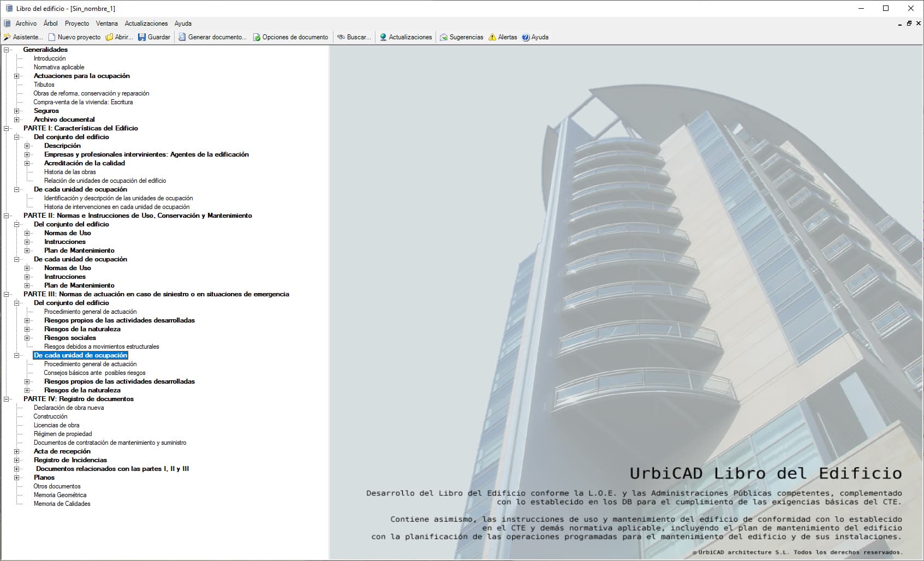Screen dimensions: 924x561
Task: Click the Guardar floppy disk icon
Action: coord(142,37)
